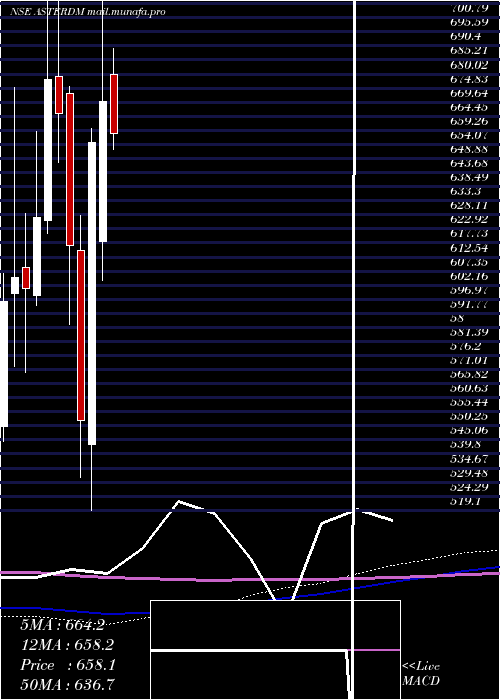Click the '5MA : 664.2' legend value

point(62,625)
